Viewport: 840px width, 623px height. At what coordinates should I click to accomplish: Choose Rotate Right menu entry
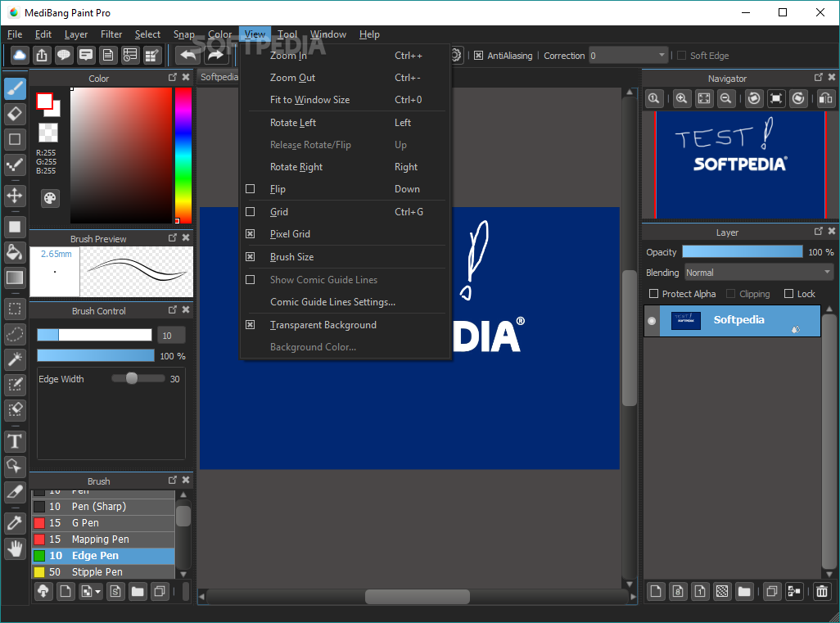pyautogui.click(x=345, y=167)
